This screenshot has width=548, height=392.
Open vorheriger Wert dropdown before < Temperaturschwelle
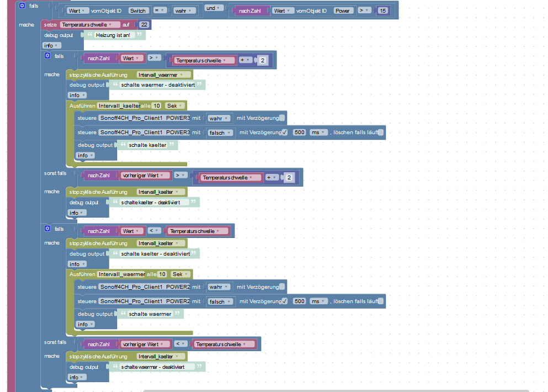click(x=146, y=344)
